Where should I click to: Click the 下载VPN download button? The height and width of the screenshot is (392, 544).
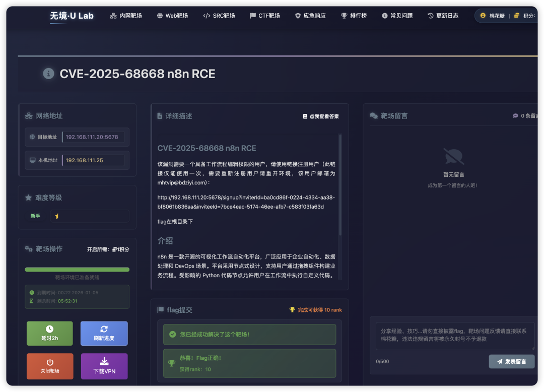pyautogui.click(x=104, y=366)
